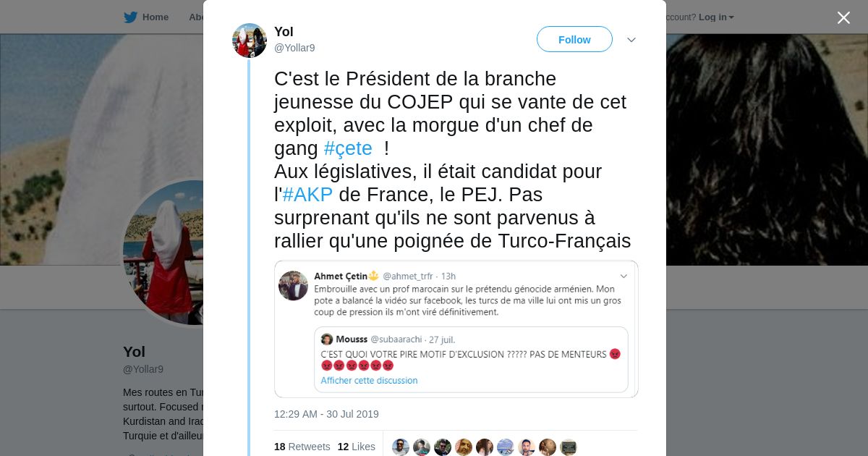
Task: Follow the Yol account
Action: coord(574,40)
